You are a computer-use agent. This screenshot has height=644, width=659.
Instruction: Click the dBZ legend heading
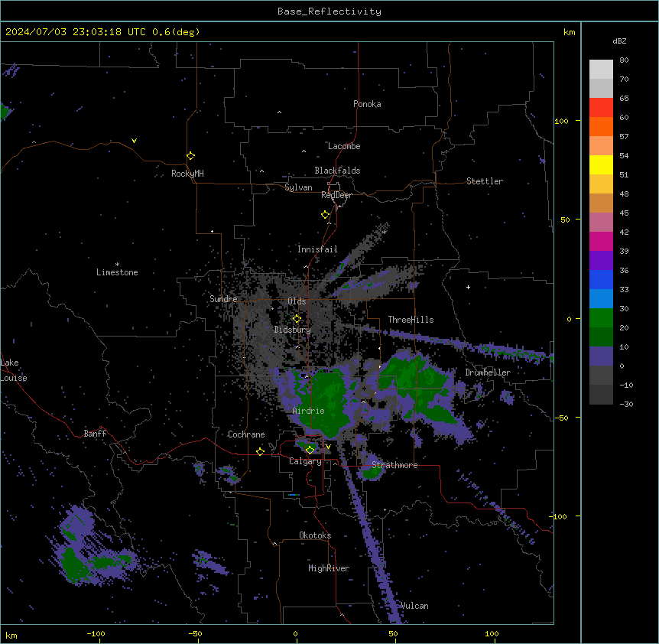[x=619, y=41]
